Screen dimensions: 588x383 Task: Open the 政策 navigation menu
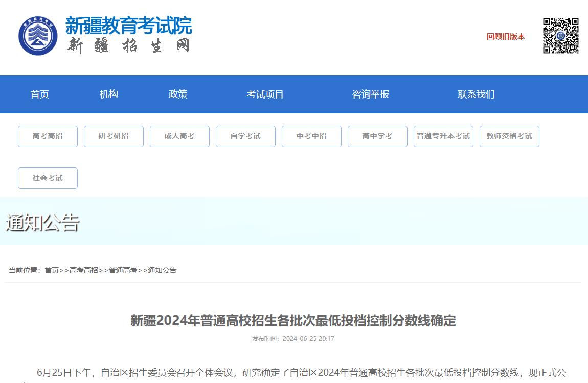[178, 94]
